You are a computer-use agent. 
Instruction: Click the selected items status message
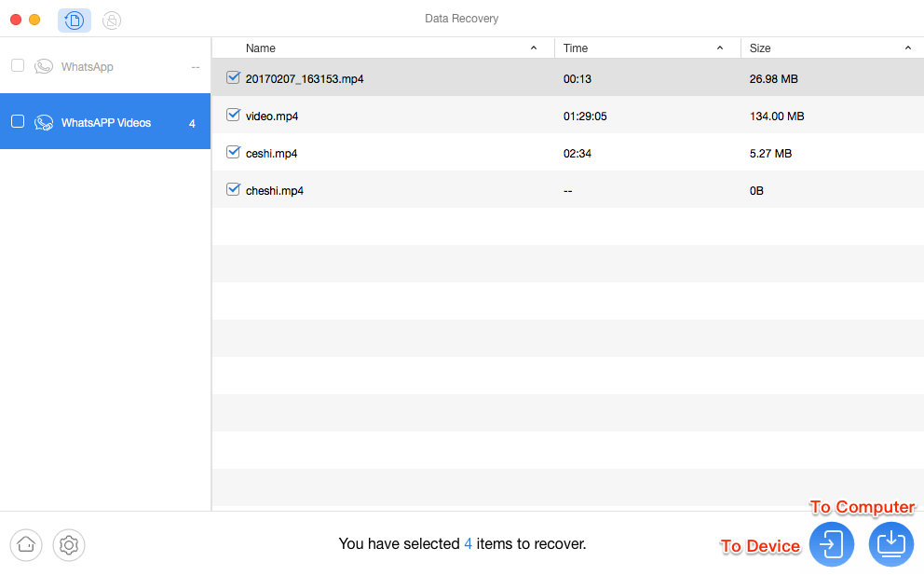[x=463, y=543]
